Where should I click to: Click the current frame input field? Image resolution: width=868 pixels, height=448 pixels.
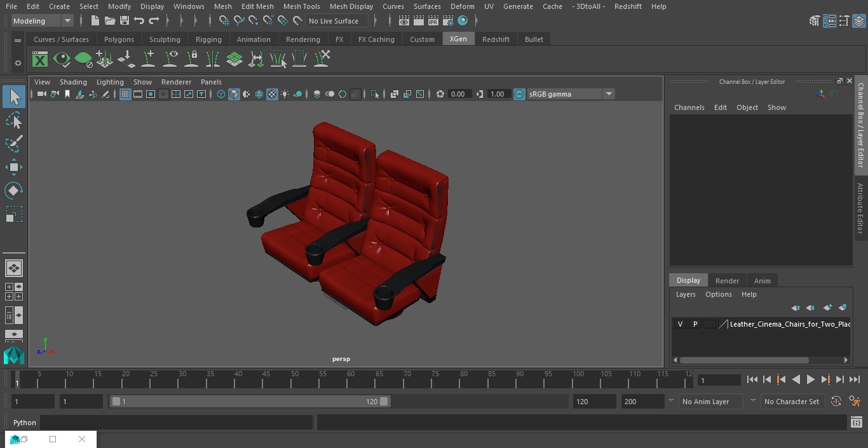pos(719,380)
